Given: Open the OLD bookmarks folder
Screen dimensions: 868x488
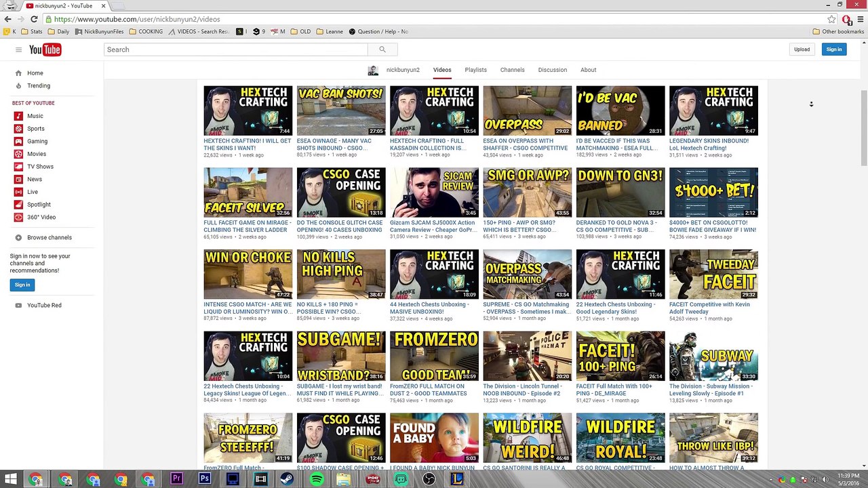Looking at the screenshot, I should 300,32.
